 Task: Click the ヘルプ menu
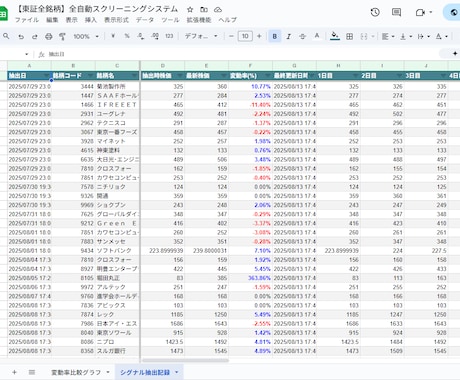click(227, 20)
